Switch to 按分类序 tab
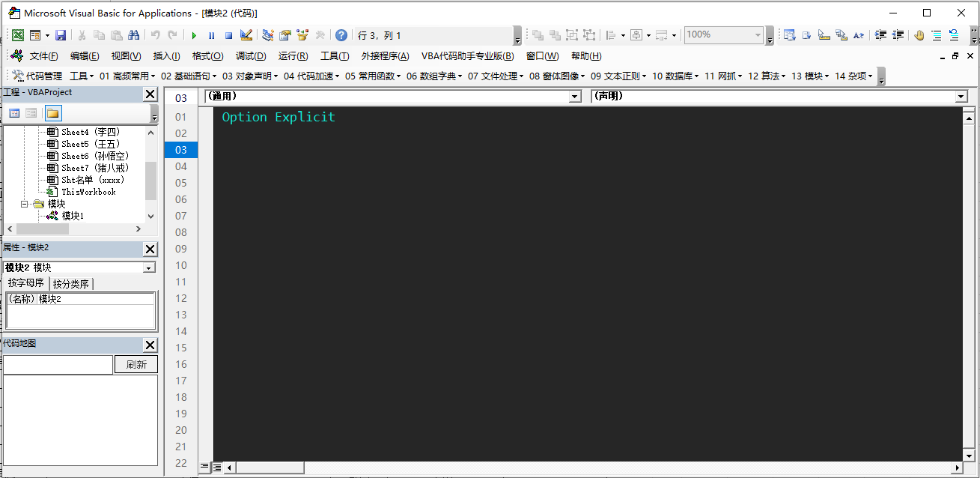This screenshot has height=478, width=980. coord(71,284)
